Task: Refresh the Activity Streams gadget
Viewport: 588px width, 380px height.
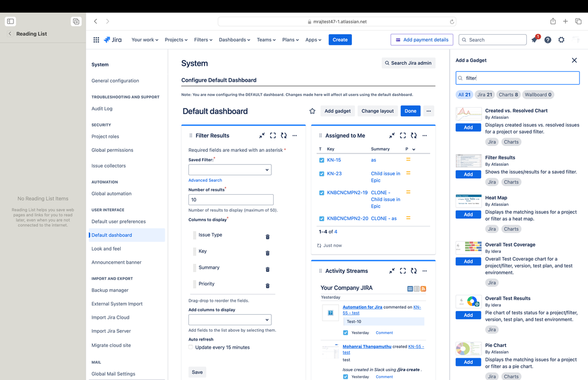Action: [414, 271]
